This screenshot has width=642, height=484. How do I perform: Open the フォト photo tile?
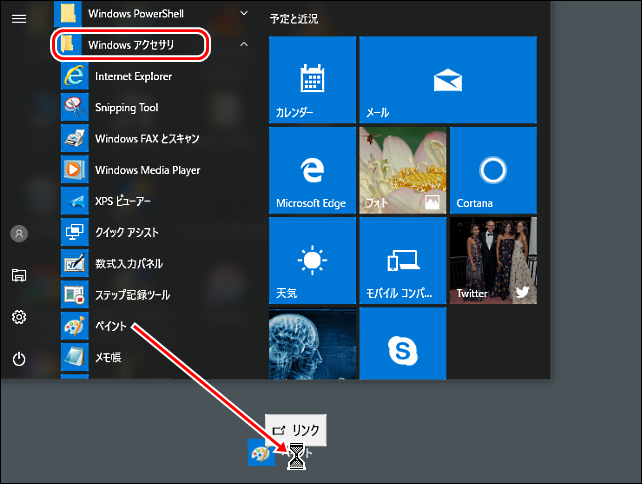click(x=403, y=170)
